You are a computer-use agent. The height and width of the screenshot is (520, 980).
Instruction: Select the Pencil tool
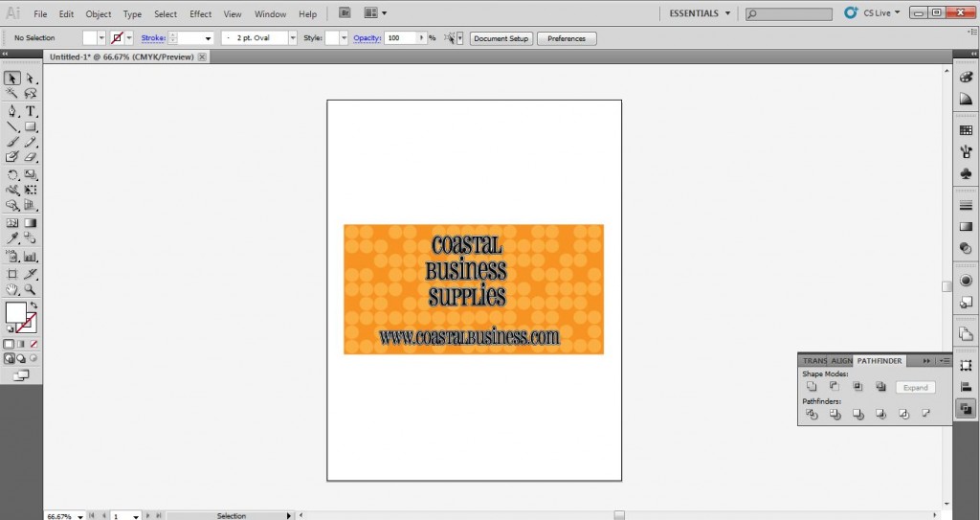coord(30,142)
